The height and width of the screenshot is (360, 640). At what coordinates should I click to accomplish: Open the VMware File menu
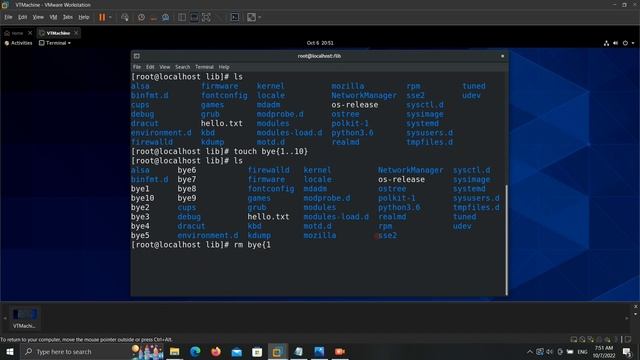click(8, 17)
